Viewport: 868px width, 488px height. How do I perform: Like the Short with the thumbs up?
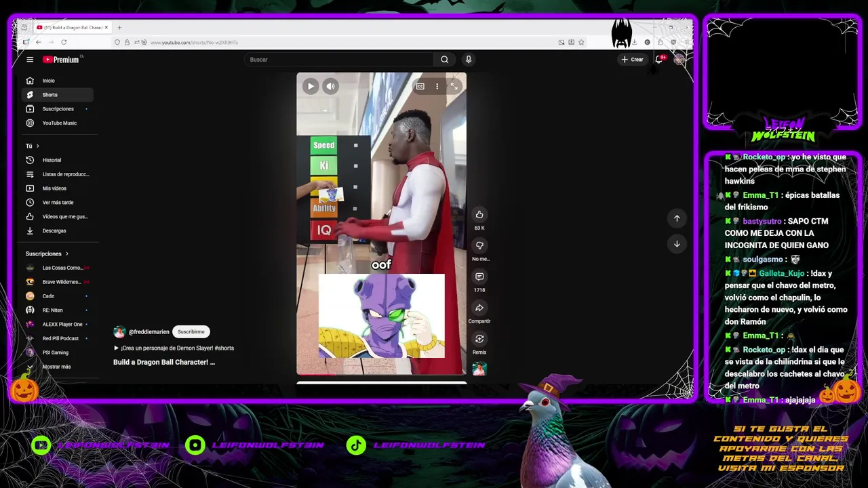pos(479,215)
